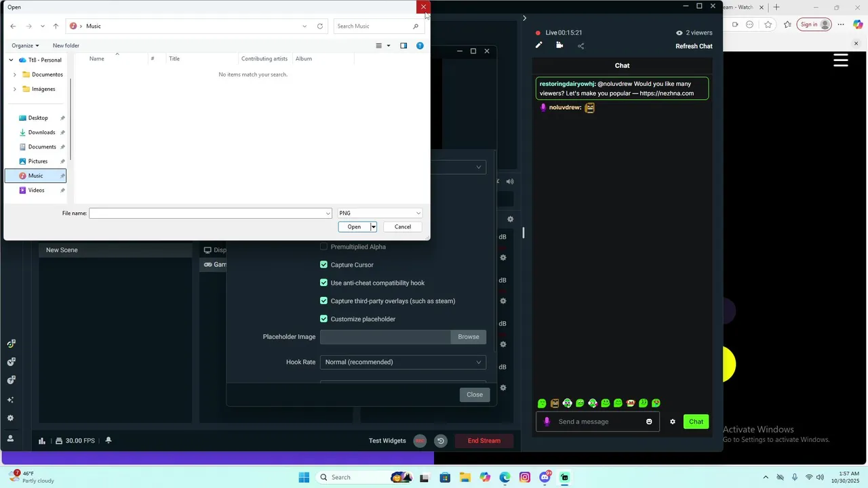This screenshot has width=868, height=488.
Task: Go up one folder level in Open dialog
Action: 56,26
